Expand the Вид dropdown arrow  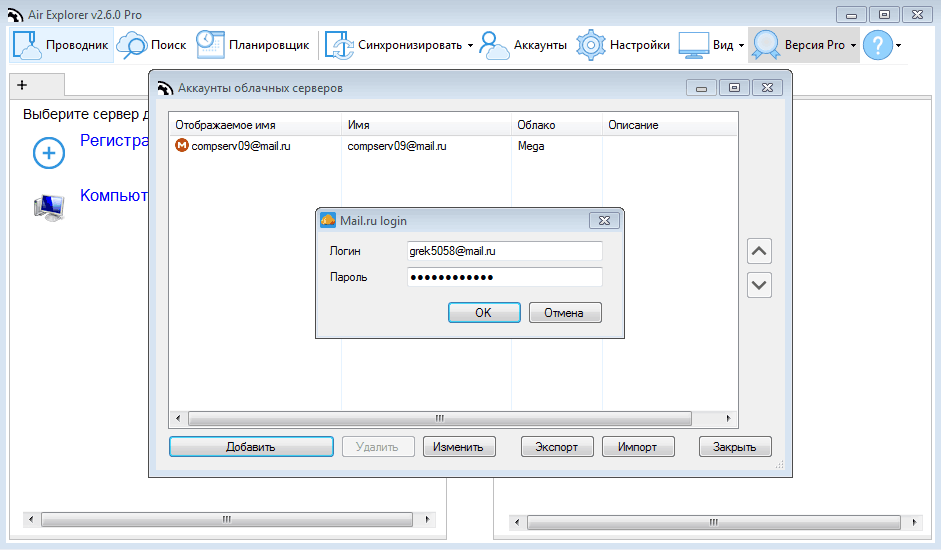(x=741, y=46)
